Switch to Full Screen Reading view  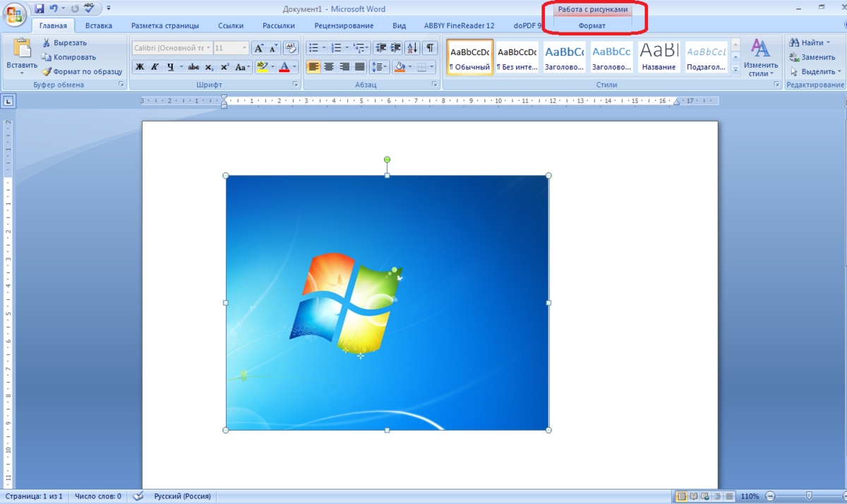pos(694,496)
